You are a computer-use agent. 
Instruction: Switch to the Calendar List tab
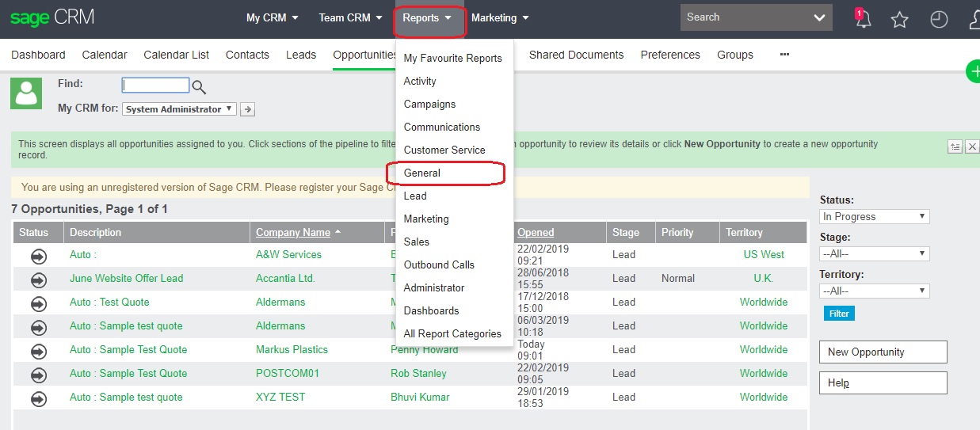177,55
